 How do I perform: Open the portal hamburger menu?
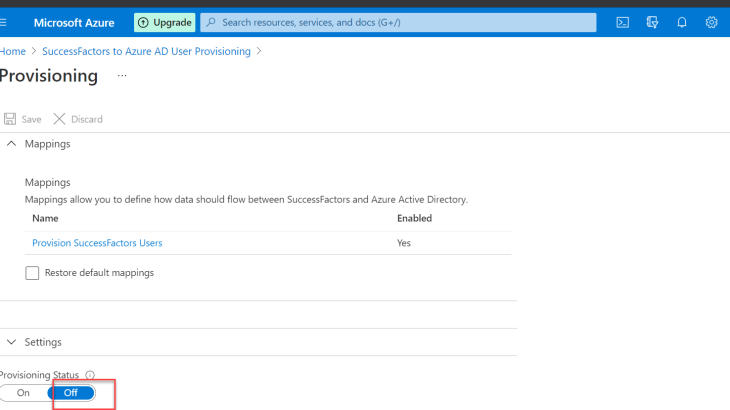[3, 22]
